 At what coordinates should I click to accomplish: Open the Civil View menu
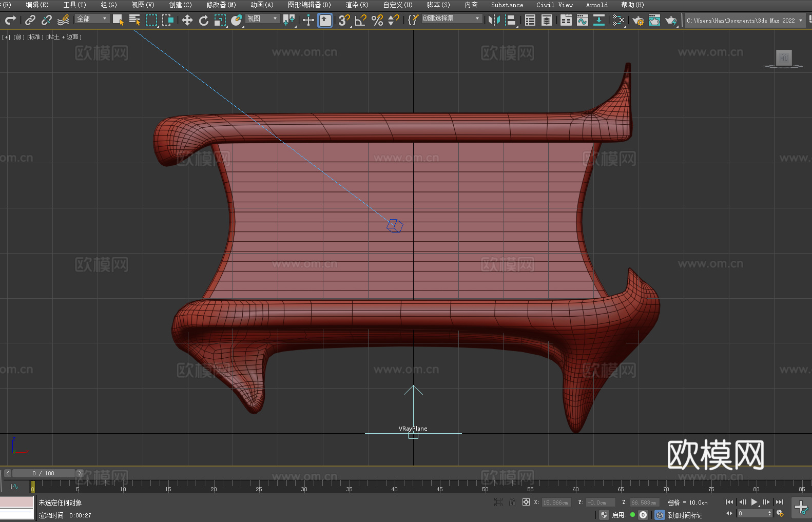coord(554,5)
